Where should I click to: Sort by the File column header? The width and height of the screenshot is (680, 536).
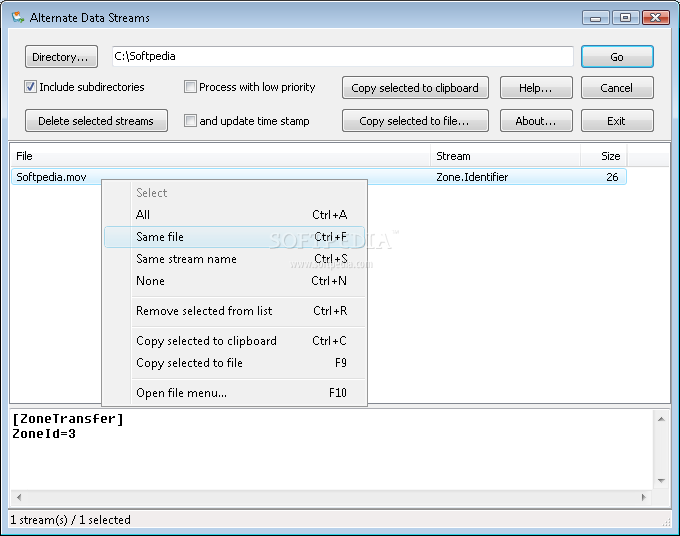(220, 156)
